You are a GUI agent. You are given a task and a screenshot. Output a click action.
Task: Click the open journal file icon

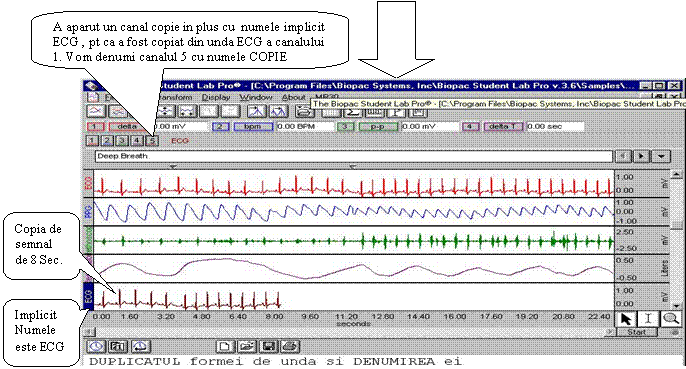247,347
